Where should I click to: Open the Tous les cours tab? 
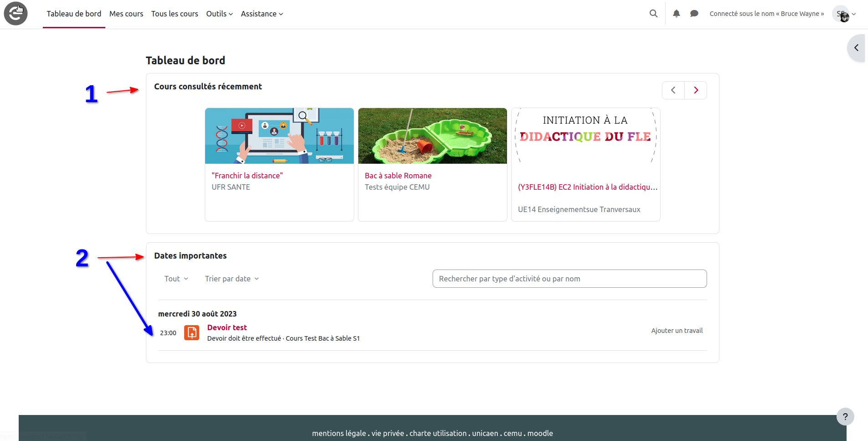(175, 14)
